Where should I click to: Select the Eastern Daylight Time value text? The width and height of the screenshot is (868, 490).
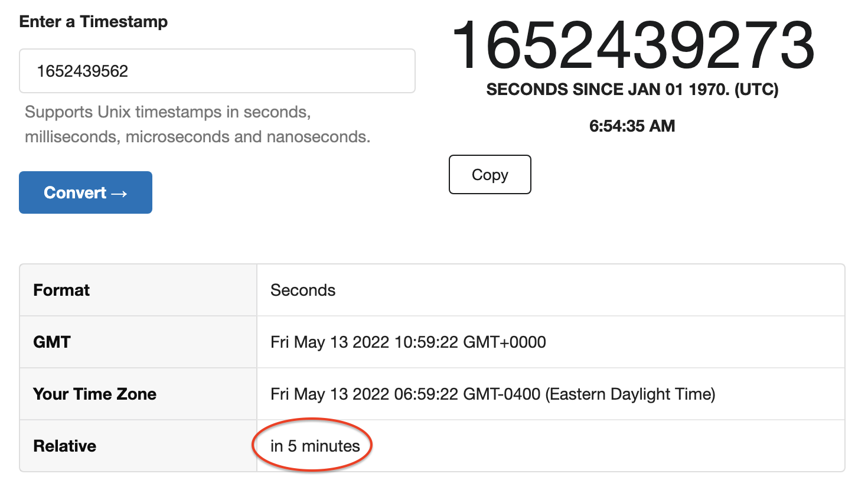point(631,394)
